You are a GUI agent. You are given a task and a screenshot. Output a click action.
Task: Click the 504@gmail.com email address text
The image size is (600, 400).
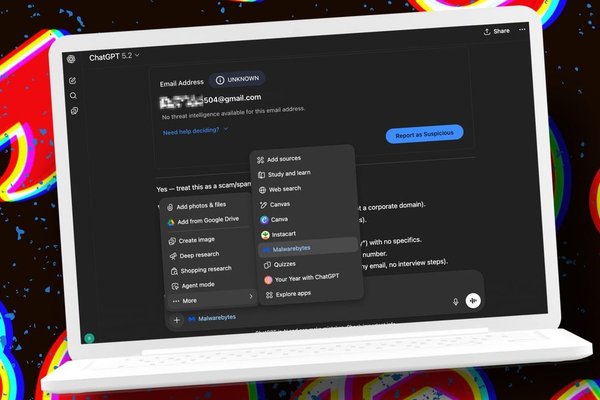tap(232, 99)
